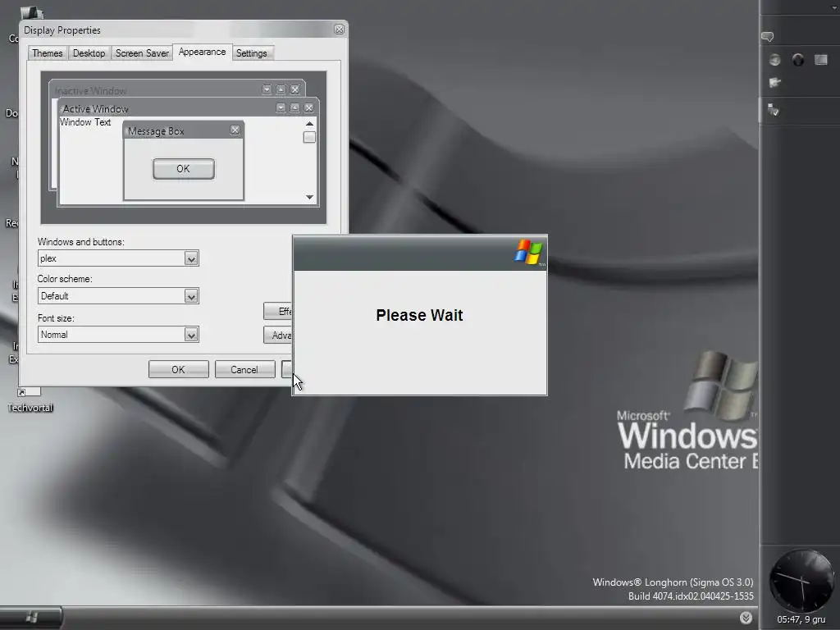This screenshot has height=630, width=840.
Task: Click the Active Window preview close icon
Action: (309, 108)
